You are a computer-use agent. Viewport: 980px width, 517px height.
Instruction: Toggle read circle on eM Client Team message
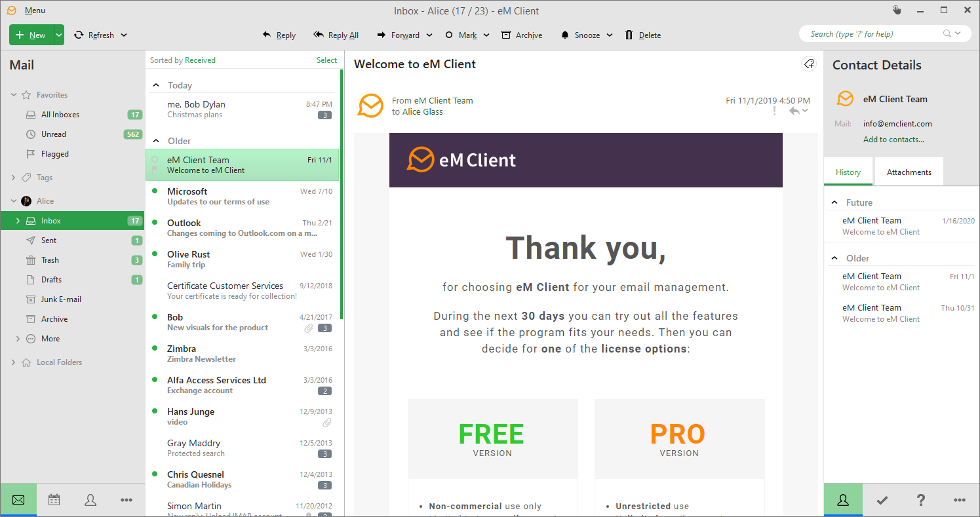tap(155, 159)
